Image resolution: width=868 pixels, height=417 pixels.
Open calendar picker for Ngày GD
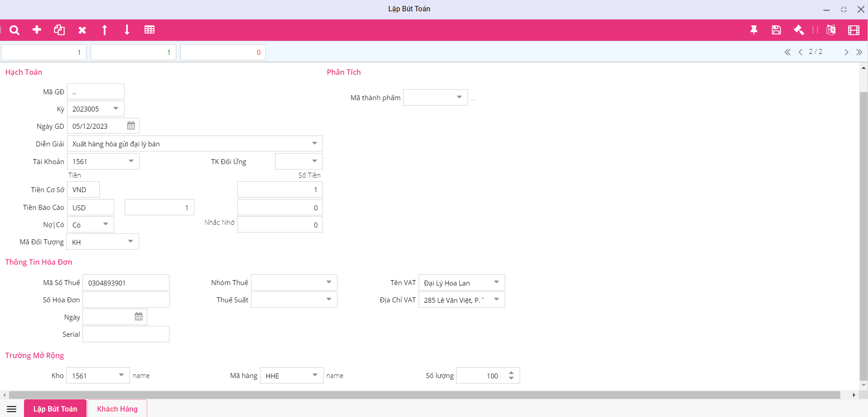tap(131, 126)
